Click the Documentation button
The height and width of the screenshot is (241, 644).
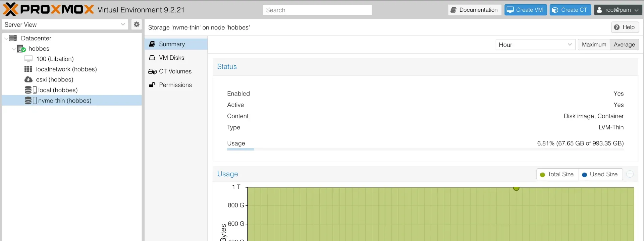(x=475, y=10)
